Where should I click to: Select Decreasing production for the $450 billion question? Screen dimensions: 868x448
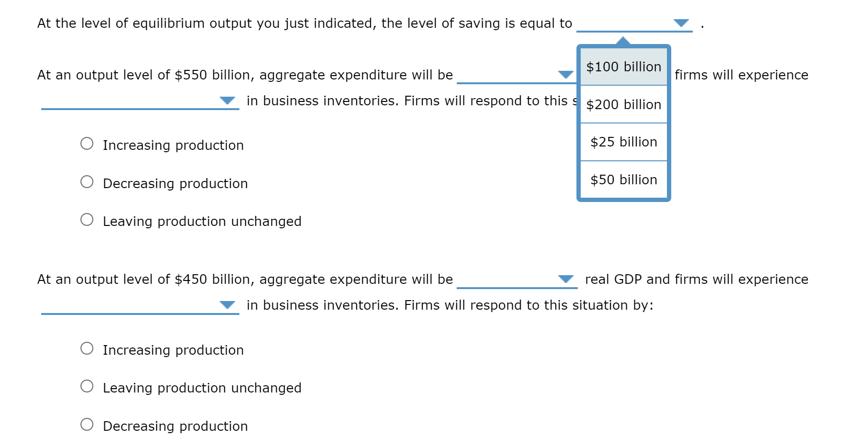click(x=87, y=424)
